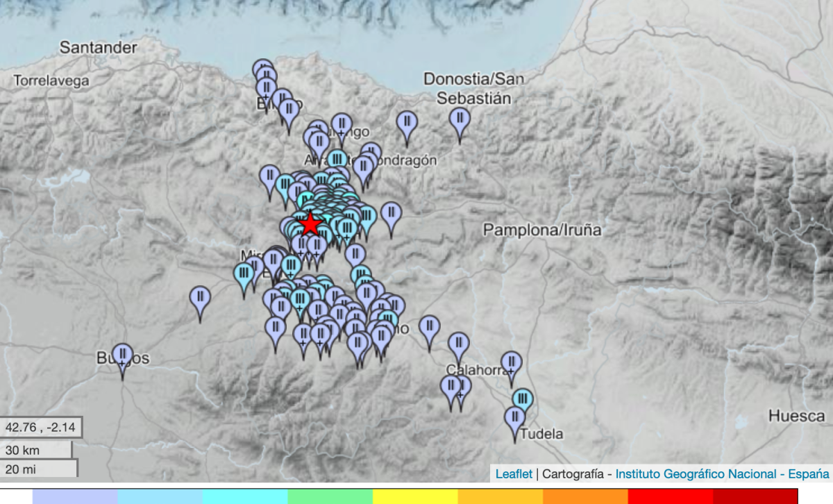Viewport: 833px width, 504px height.
Task: Click the green swatch in intensity legend
Action: point(330,496)
